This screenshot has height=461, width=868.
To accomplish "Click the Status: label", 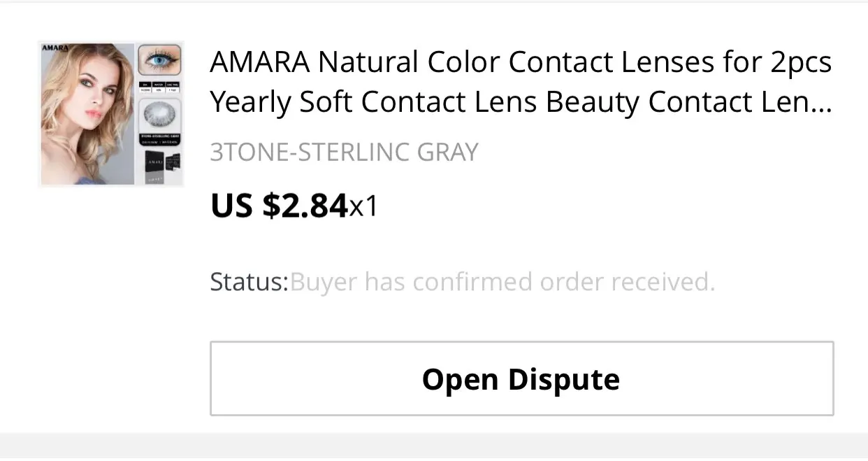I will [x=249, y=282].
